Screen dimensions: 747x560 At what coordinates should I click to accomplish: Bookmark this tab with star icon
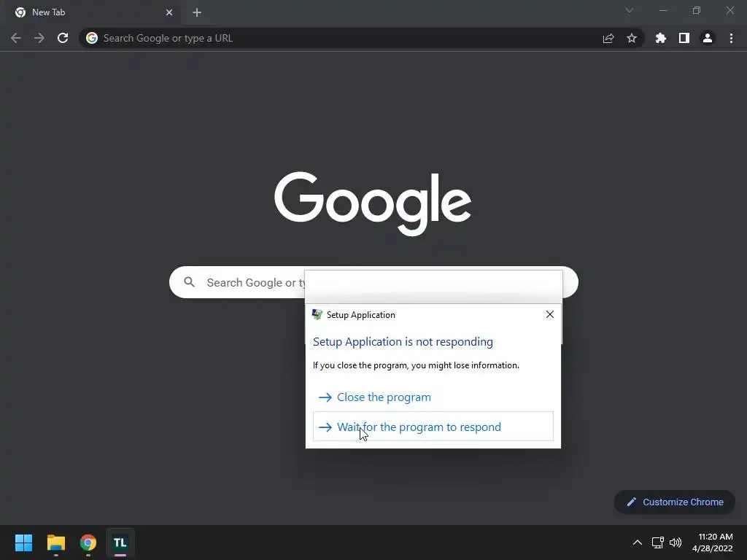(632, 38)
